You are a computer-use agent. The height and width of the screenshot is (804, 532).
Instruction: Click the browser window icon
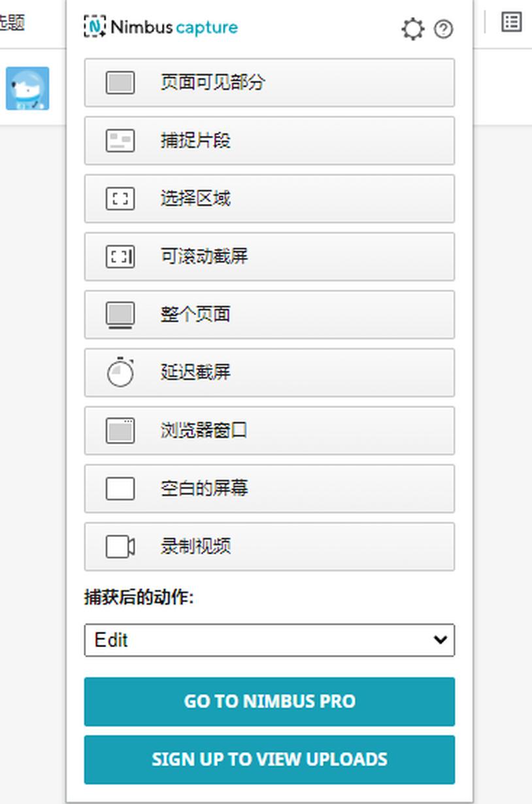[120, 431]
